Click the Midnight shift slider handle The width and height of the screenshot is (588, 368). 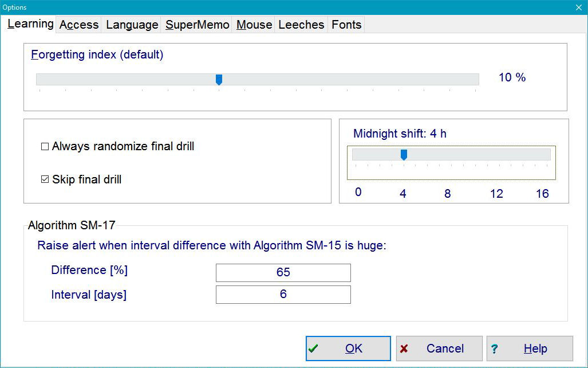pos(404,155)
